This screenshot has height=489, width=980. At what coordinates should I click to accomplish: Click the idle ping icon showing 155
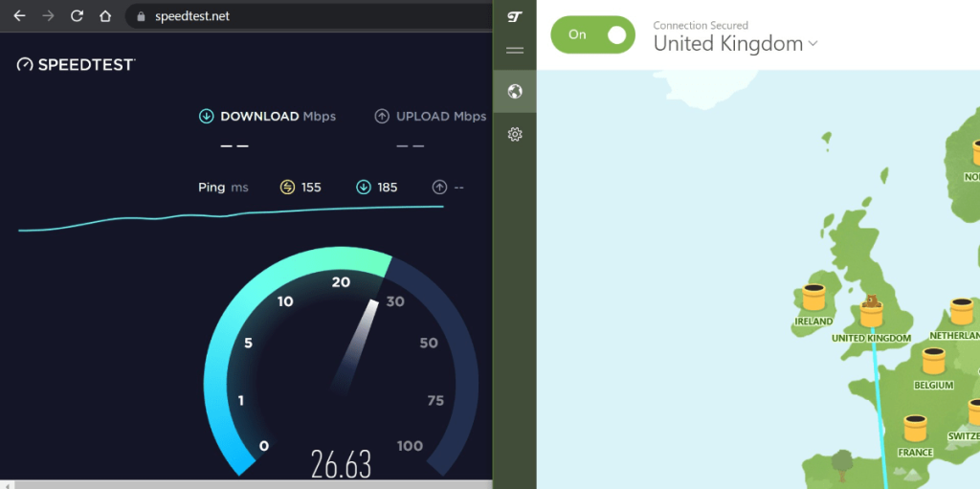pos(287,187)
